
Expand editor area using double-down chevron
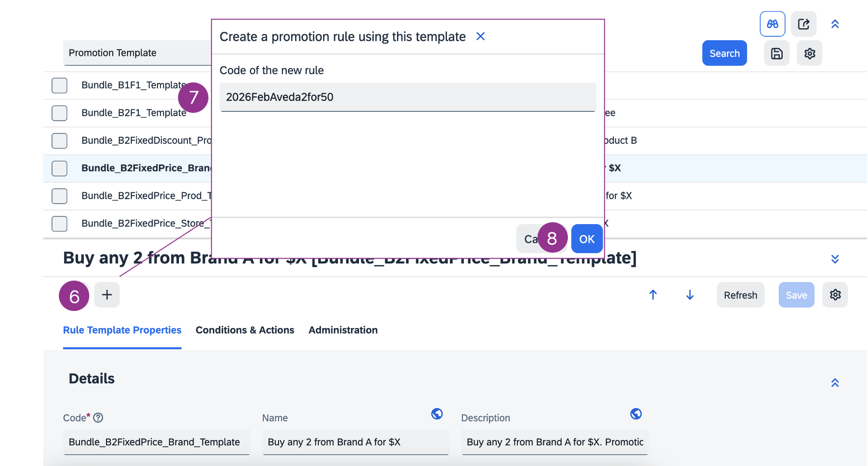835,259
